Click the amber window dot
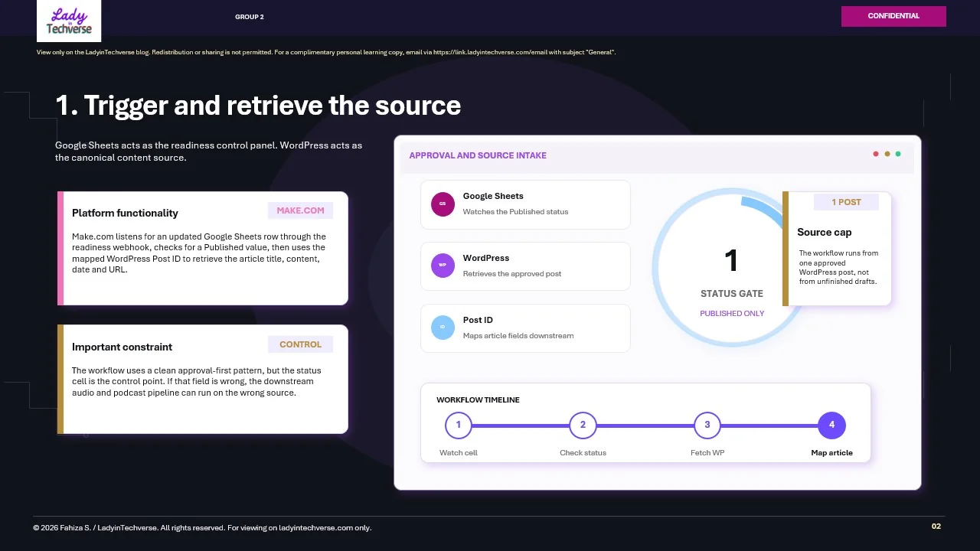 (887, 154)
